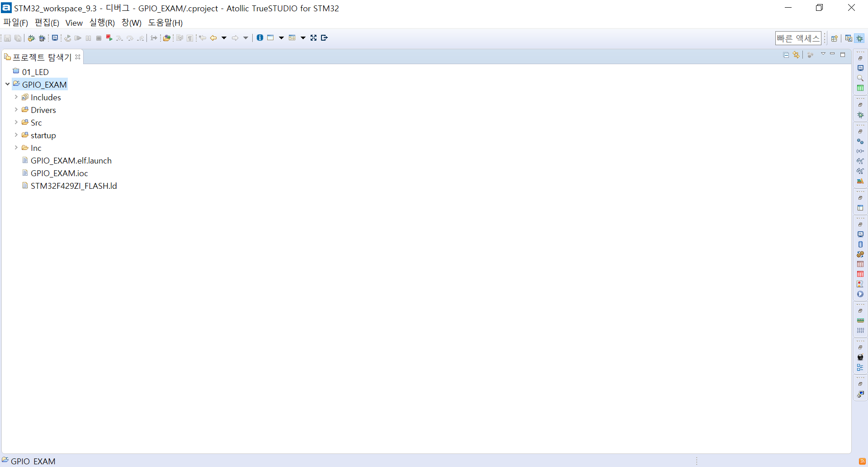Screen dimensions: 868x467
Task: Open the binary 1010 view icon
Action: (x=860, y=331)
